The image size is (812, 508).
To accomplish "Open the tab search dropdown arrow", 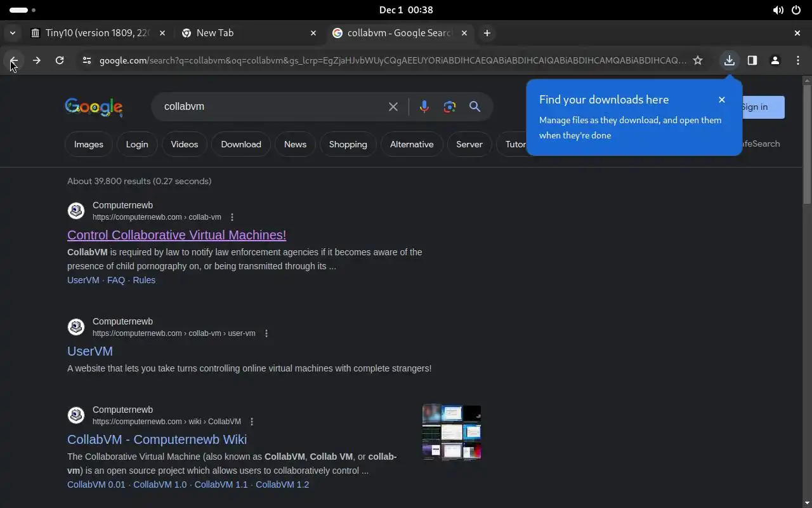I will [x=13, y=33].
